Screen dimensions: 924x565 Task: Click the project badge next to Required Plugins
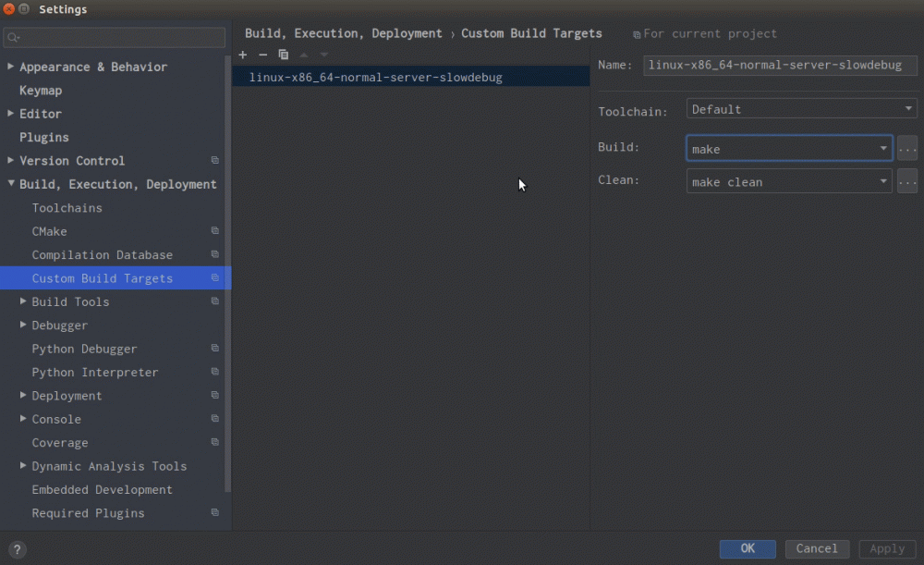214,513
